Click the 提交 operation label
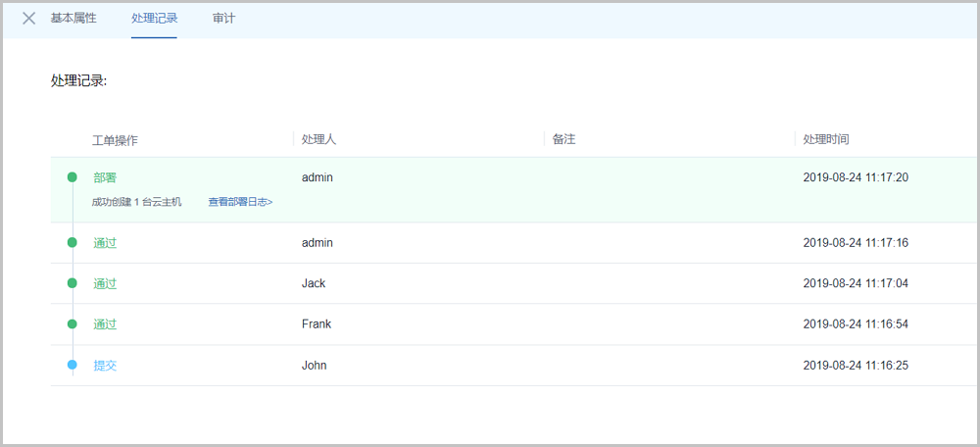This screenshot has height=447, width=980. tap(105, 366)
